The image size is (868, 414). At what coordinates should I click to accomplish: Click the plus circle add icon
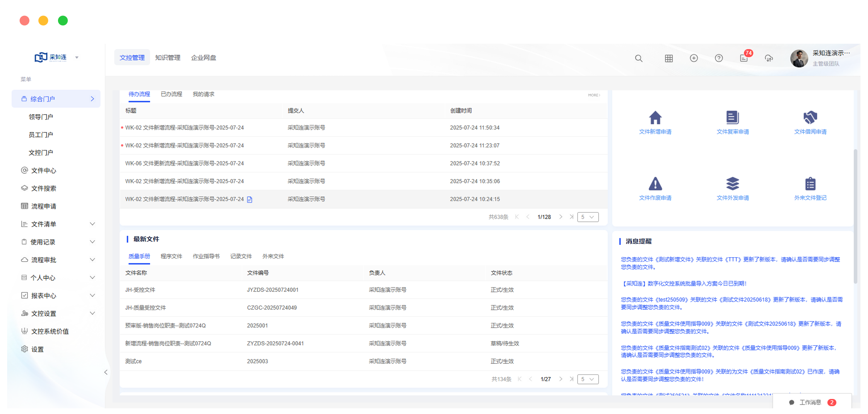click(x=694, y=58)
